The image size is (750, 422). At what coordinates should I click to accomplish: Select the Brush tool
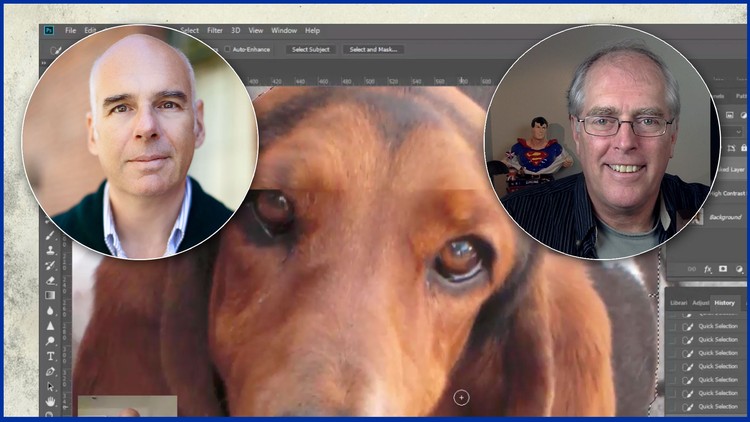[x=50, y=235]
